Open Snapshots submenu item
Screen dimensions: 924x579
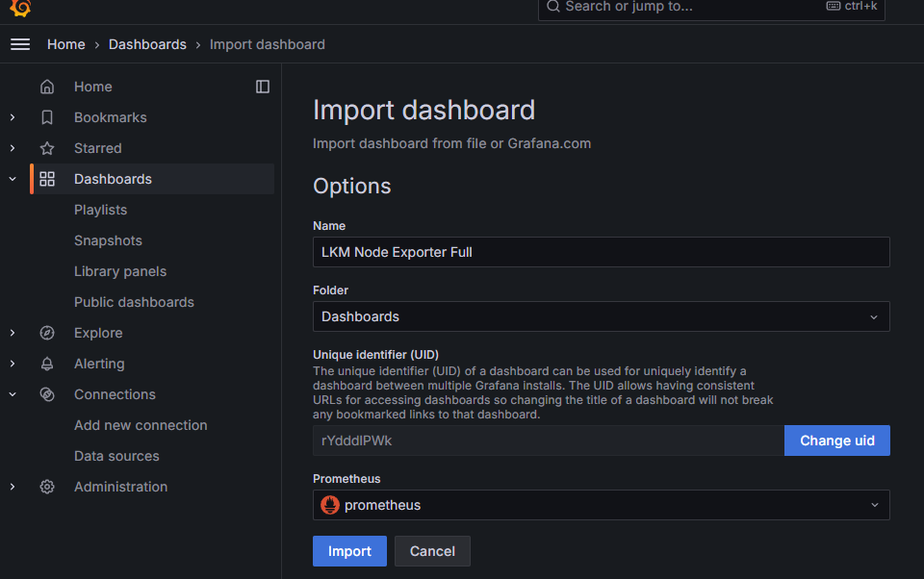pos(108,240)
